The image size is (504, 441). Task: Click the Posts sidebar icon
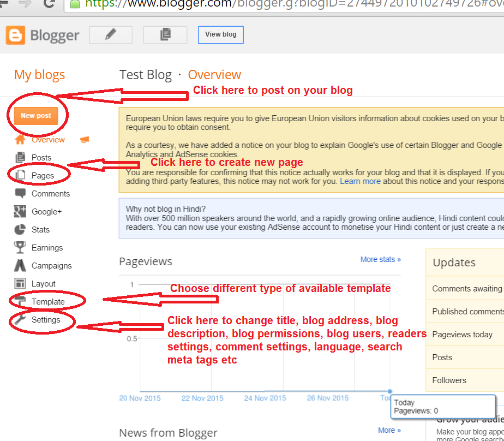[20, 158]
